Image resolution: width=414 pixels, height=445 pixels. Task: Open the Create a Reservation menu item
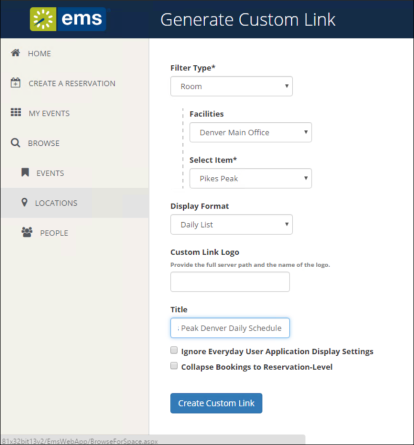pos(74,83)
